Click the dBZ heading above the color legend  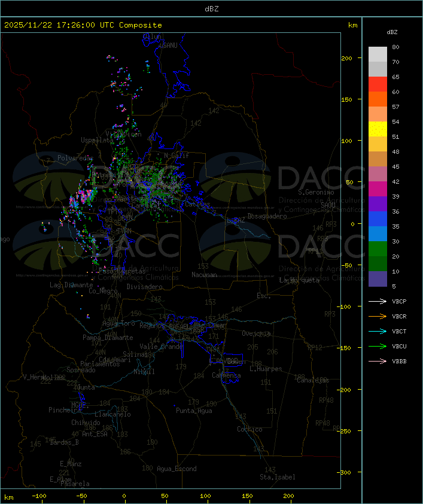pyautogui.click(x=392, y=32)
